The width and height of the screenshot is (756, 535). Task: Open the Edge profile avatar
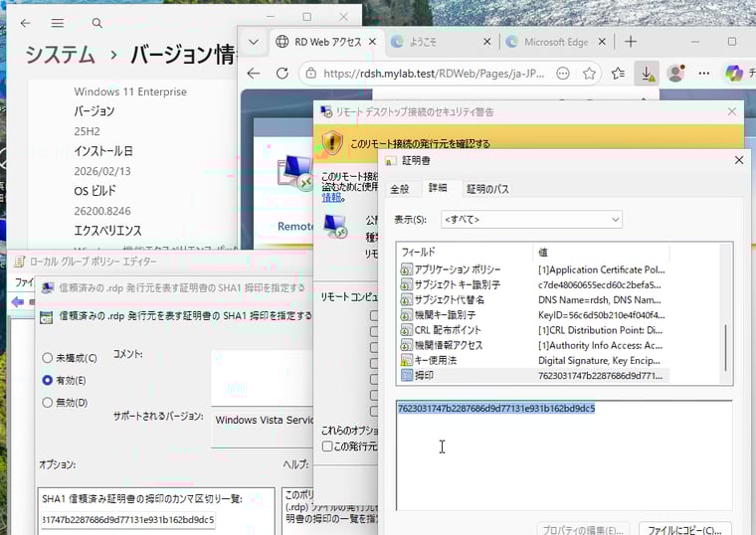675,74
